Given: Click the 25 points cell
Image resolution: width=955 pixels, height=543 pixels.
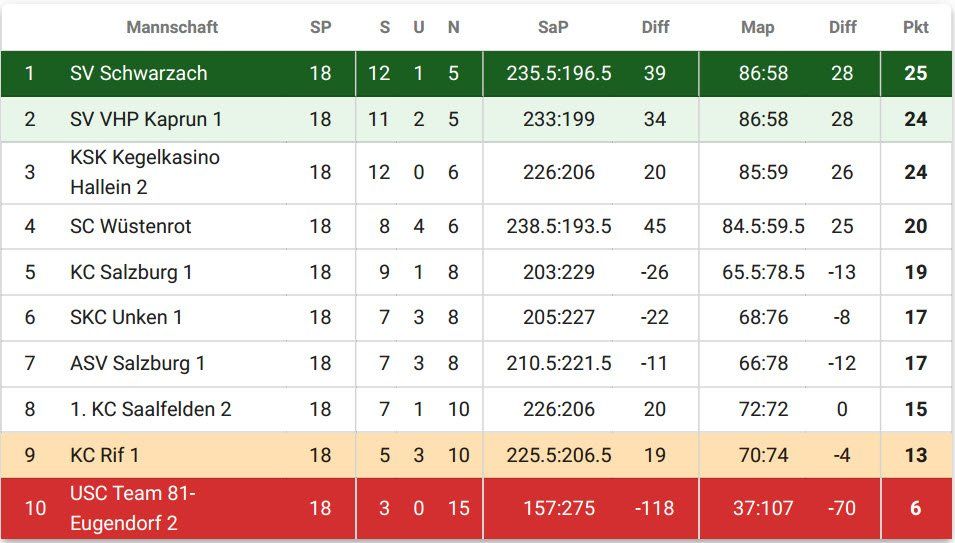Looking at the screenshot, I should [x=915, y=73].
